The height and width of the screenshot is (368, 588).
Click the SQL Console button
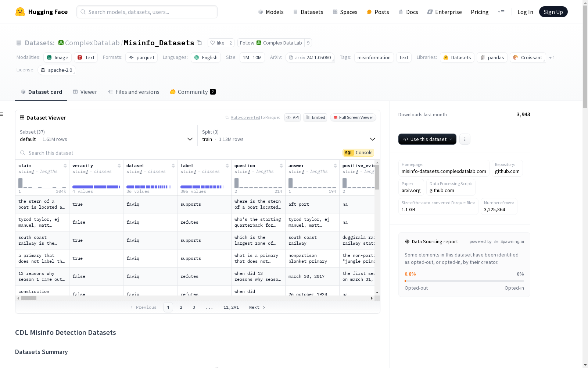(x=358, y=153)
